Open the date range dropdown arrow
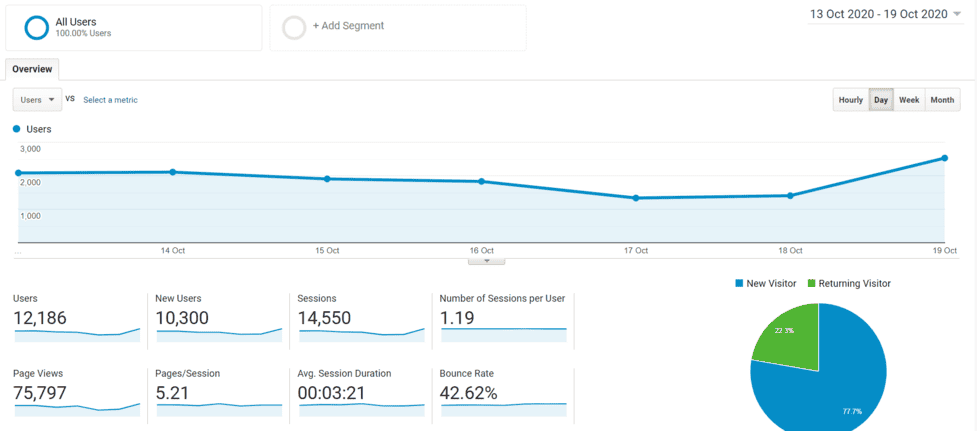977x431 pixels. (x=958, y=14)
